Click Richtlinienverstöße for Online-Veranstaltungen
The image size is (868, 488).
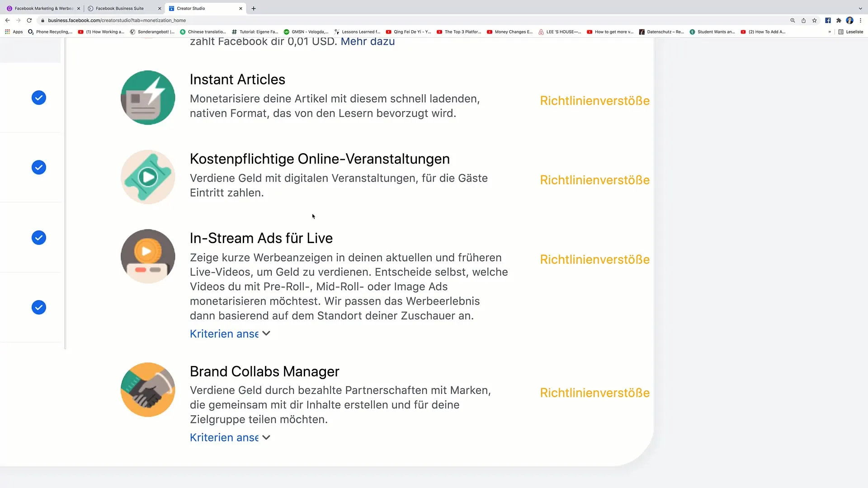pos(594,179)
